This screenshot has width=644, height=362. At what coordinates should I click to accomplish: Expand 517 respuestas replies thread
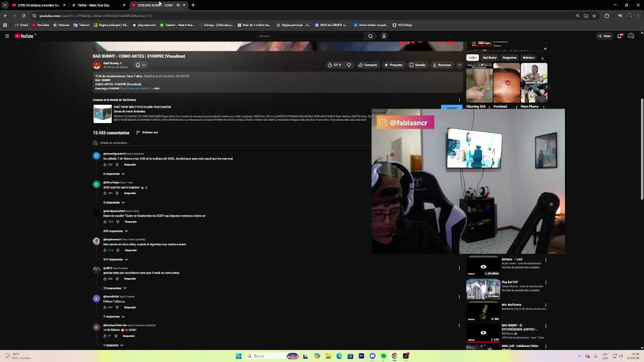tap(115, 259)
